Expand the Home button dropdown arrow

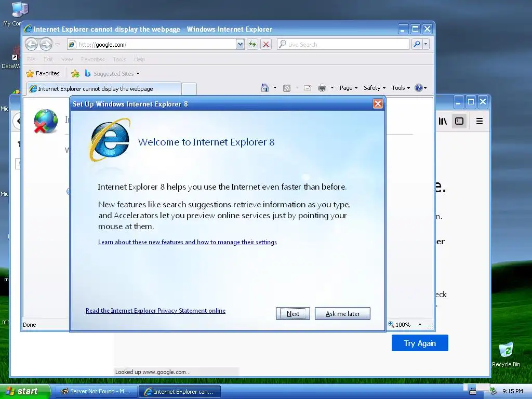pyautogui.click(x=275, y=88)
